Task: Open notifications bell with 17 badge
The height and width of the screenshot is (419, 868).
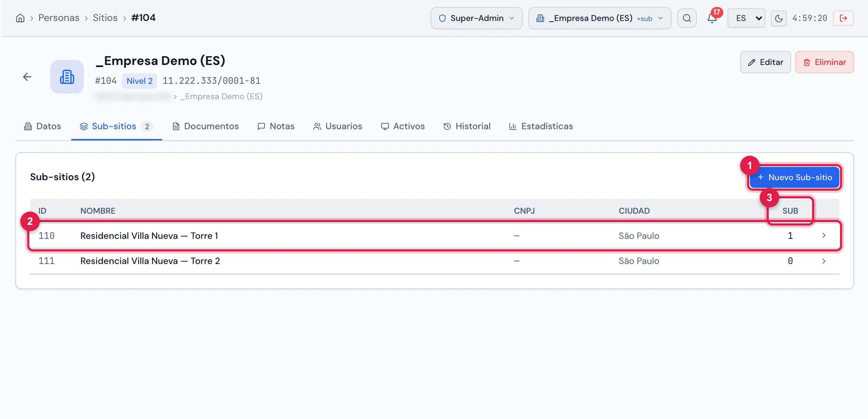Action: (x=712, y=18)
